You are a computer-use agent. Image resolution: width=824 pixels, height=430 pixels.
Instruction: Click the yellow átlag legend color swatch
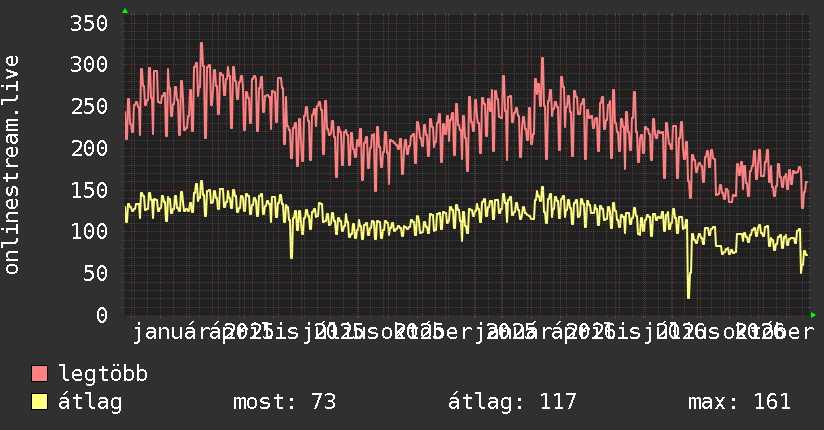click(x=39, y=402)
